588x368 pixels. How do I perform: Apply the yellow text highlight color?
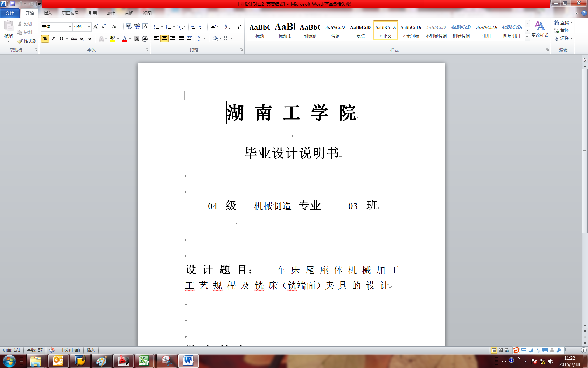[x=112, y=39]
